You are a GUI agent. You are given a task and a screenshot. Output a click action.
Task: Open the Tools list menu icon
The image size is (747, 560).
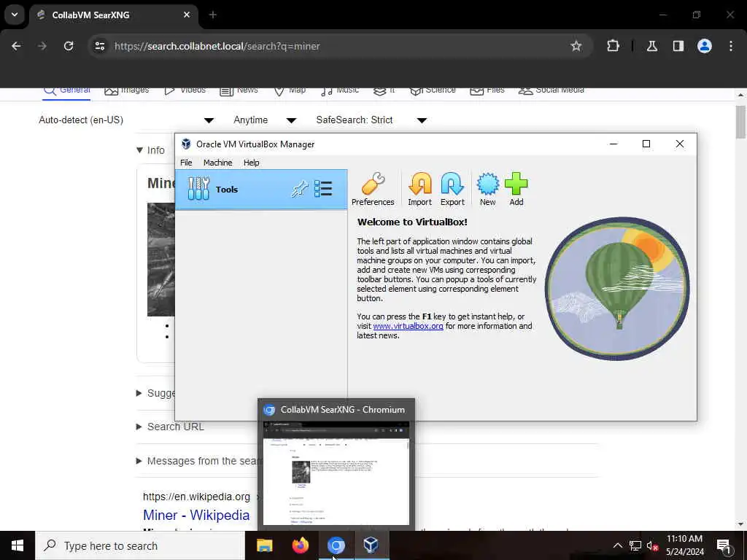coord(323,189)
